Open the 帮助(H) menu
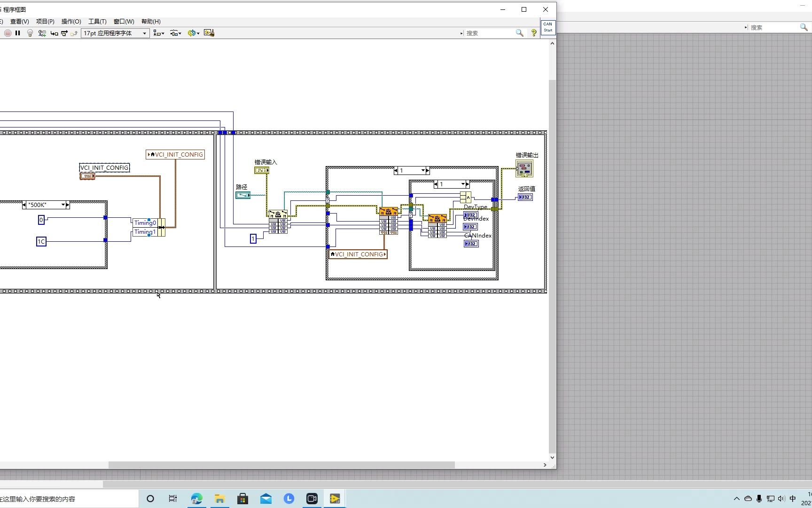The height and width of the screenshot is (508, 812). [151, 22]
